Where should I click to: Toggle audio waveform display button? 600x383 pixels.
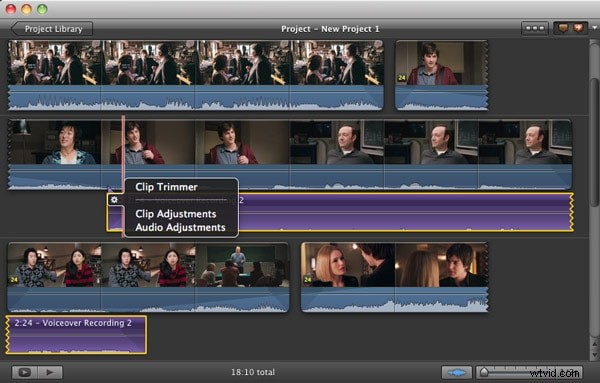point(457,372)
